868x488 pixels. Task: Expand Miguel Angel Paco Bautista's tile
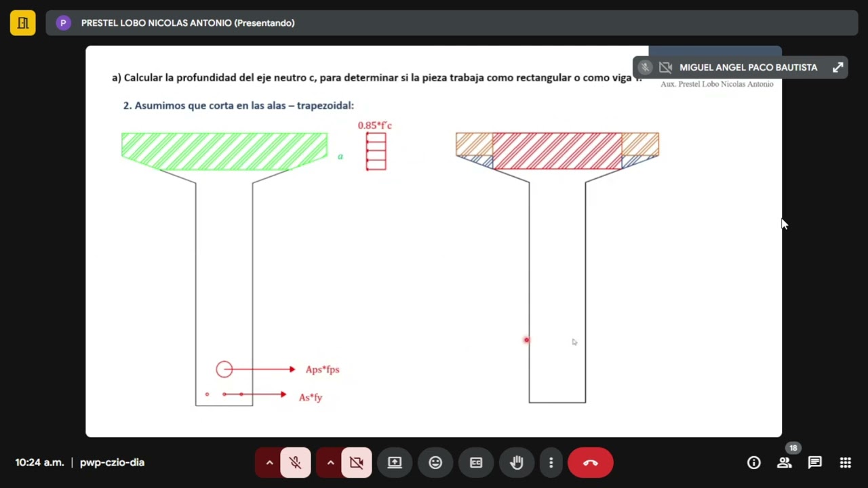(x=837, y=67)
